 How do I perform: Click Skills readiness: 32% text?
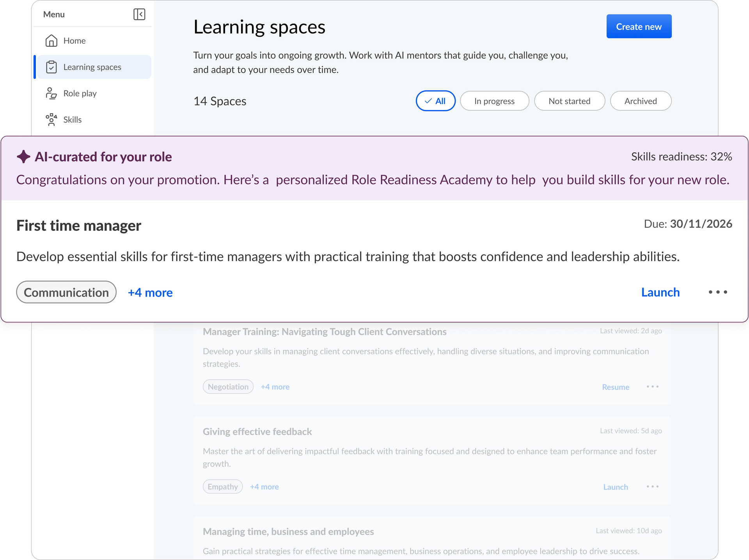682,156
